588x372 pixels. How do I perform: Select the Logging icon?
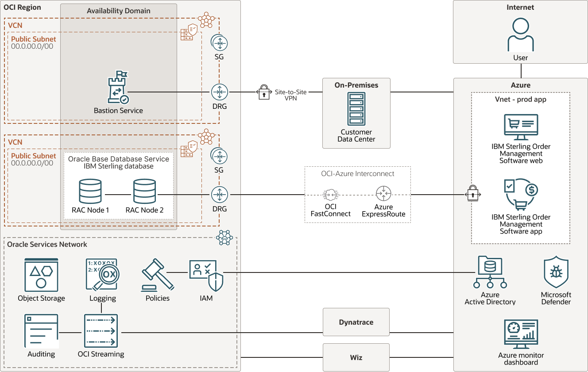102,274
